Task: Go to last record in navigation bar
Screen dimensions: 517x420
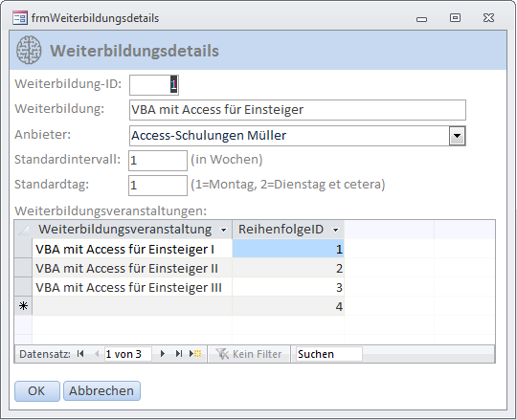Action: point(179,354)
